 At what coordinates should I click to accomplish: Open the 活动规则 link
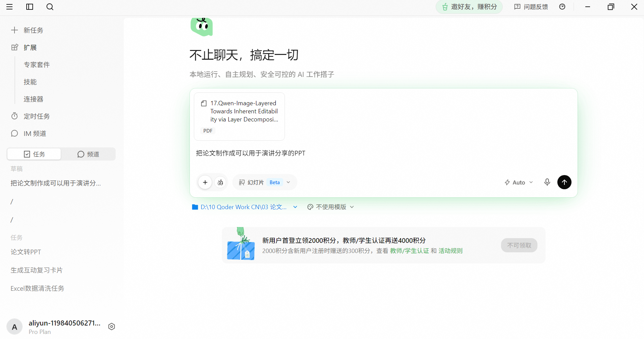450,251
